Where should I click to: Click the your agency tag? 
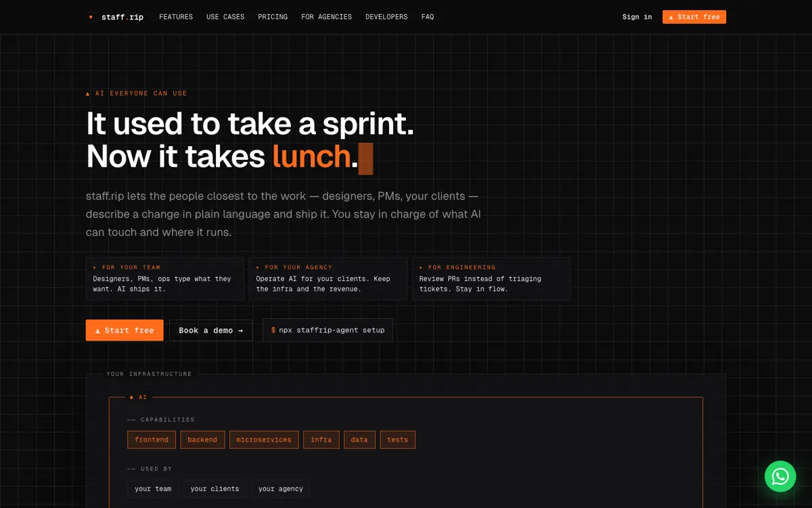281,489
